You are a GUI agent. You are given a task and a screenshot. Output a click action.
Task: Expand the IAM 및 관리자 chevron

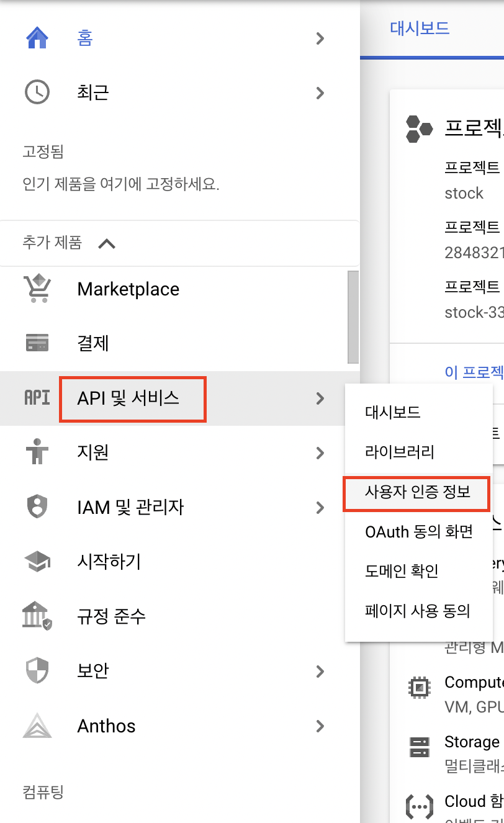(x=320, y=507)
